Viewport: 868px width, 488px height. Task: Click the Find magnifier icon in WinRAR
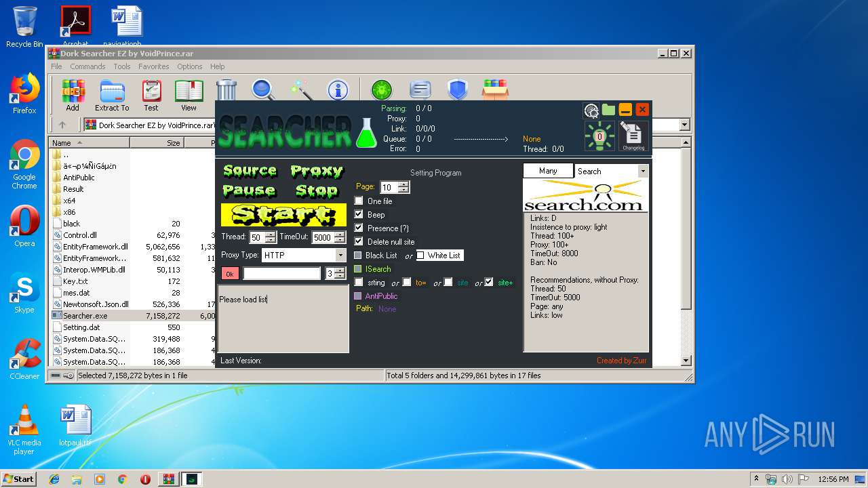tap(262, 89)
